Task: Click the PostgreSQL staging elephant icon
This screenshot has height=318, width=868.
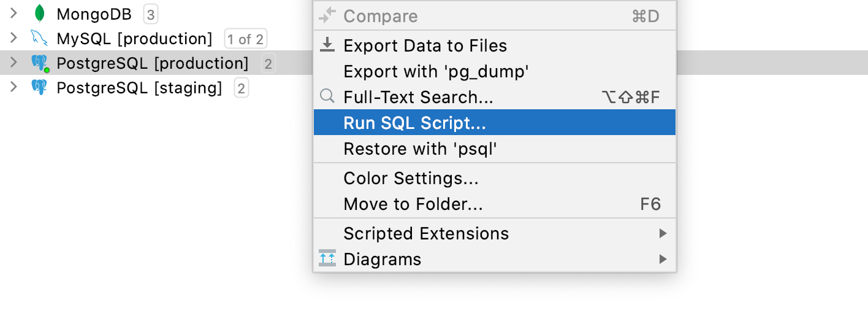Action: pos(39,88)
